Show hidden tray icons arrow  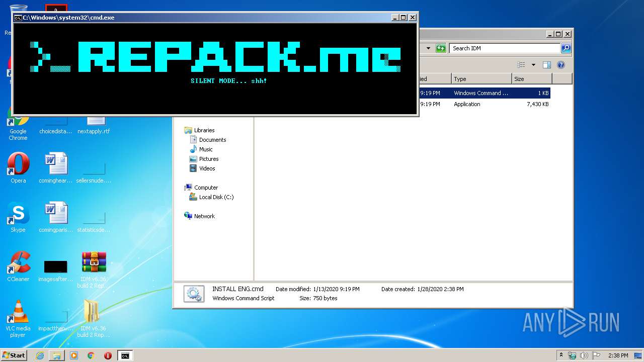coord(561,355)
